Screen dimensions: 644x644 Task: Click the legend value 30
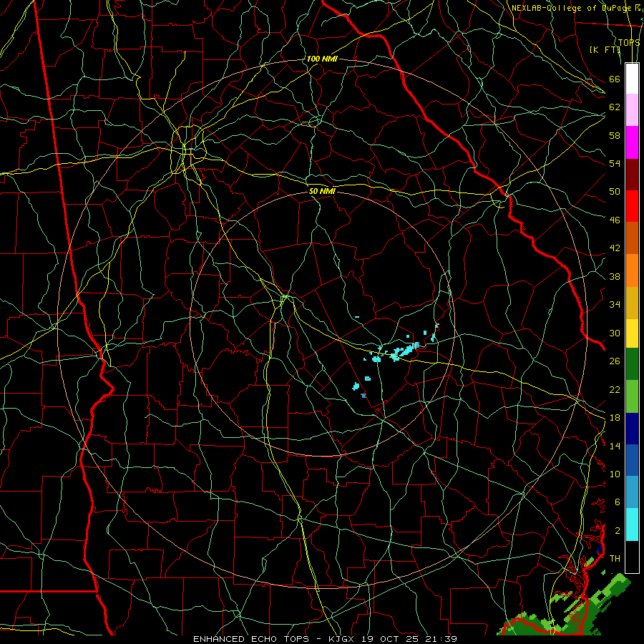[615, 333]
